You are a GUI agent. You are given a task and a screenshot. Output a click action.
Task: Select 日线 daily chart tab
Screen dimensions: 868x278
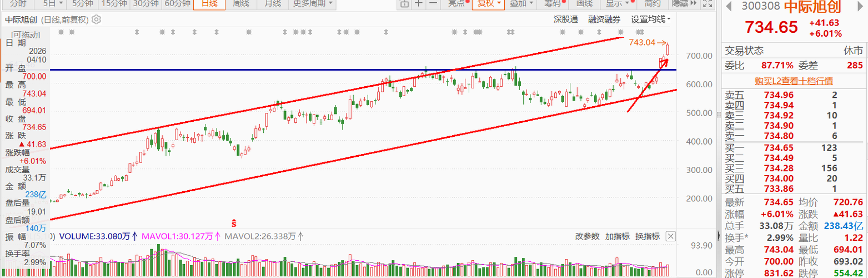(x=209, y=3)
